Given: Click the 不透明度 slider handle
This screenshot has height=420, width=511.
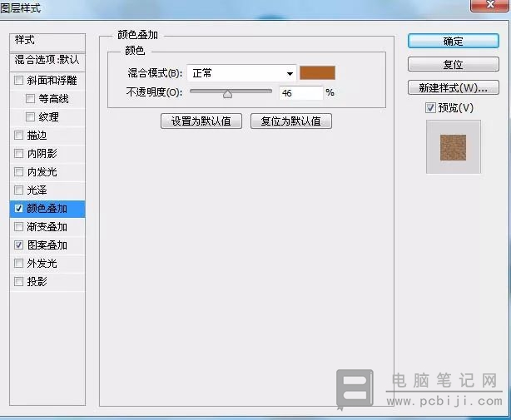Looking at the screenshot, I should coord(227,94).
